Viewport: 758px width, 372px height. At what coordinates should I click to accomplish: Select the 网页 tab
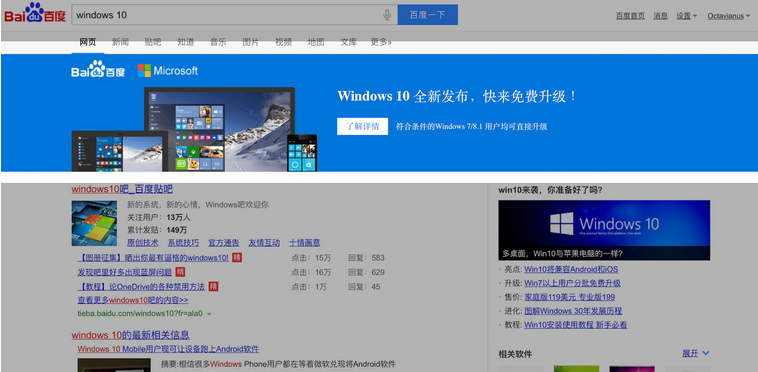[x=87, y=42]
